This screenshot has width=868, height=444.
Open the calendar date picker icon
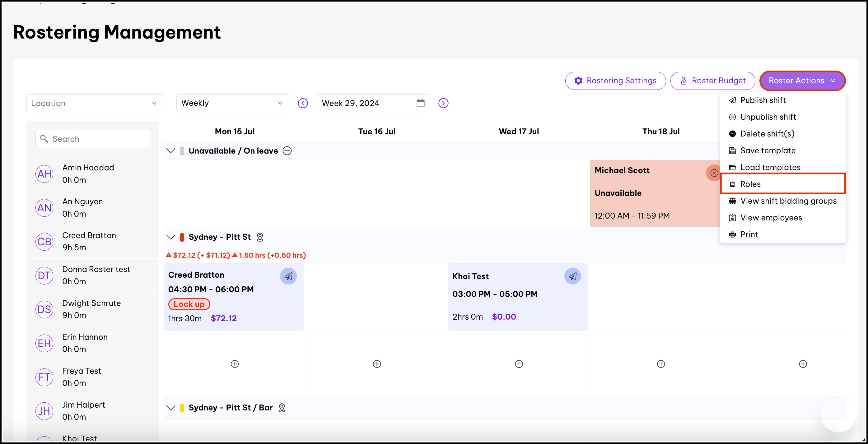420,103
